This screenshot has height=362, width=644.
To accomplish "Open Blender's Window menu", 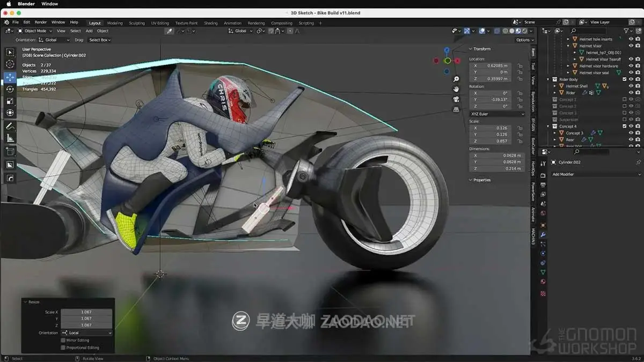I will [x=58, y=22].
